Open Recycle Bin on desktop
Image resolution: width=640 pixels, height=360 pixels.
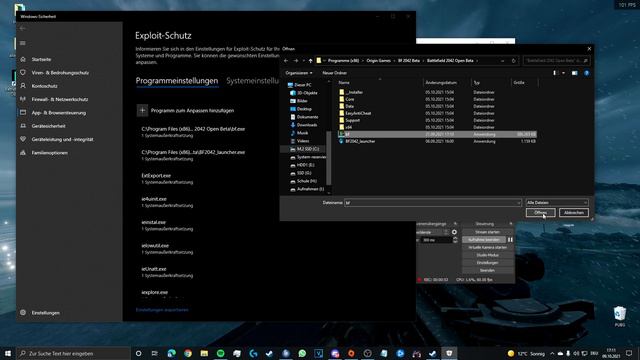pos(620,316)
